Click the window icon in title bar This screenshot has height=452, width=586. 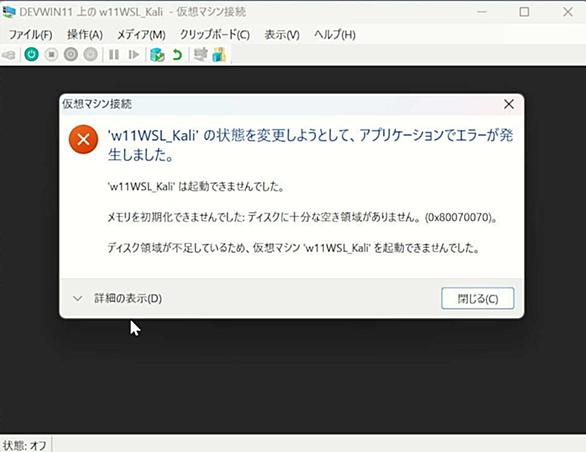click(9, 12)
